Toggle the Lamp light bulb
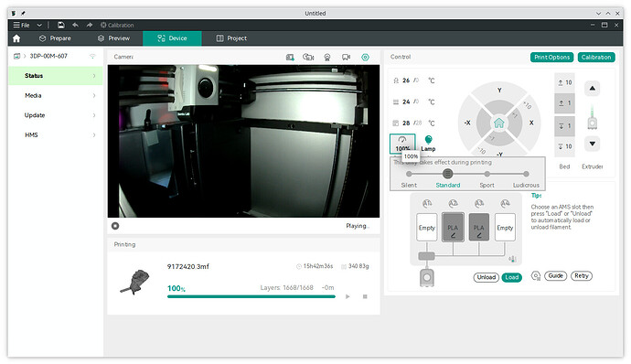The width and height of the screenshot is (631, 364). pos(428,140)
